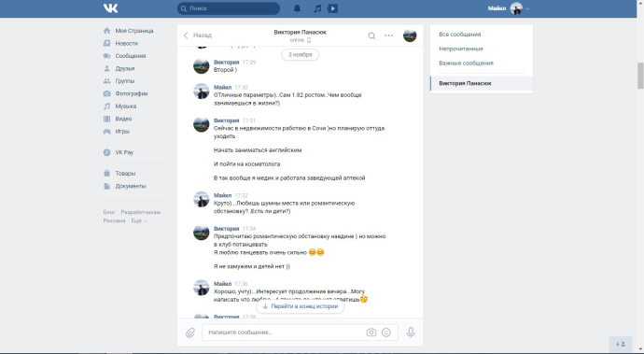Select Важные сообщения filter
Screen dimensions: 644x354
(466, 64)
